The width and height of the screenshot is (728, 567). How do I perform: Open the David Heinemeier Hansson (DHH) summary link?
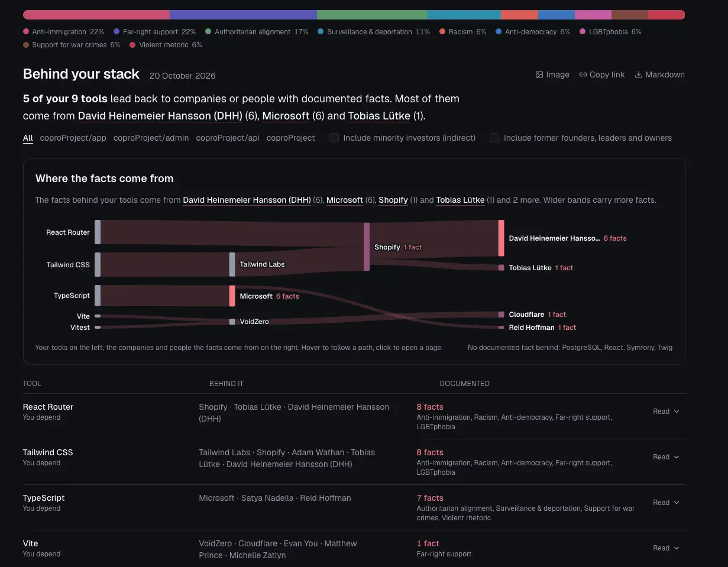160,116
